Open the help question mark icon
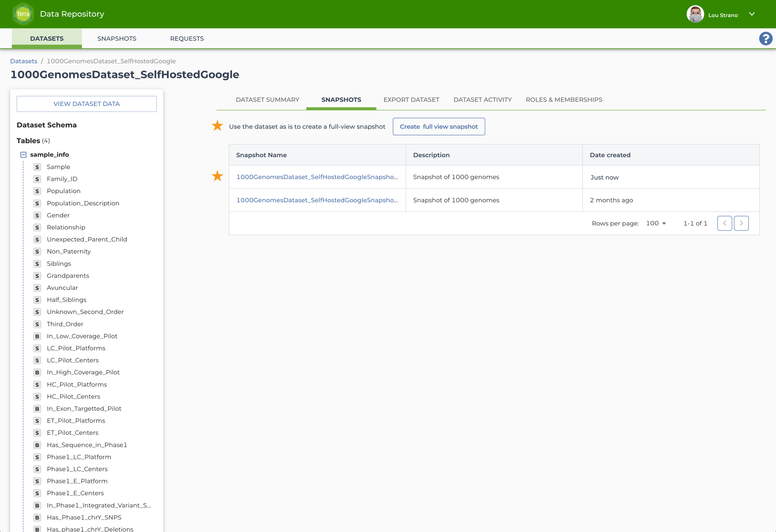 pyautogui.click(x=765, y=39)
